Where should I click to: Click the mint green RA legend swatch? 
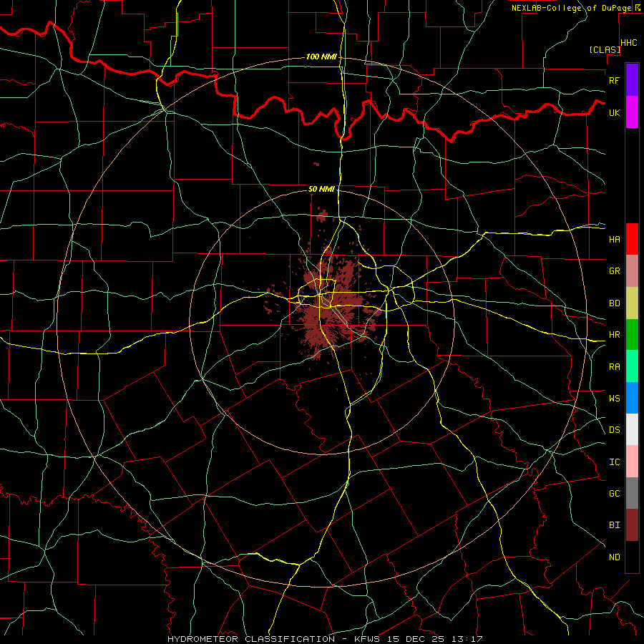632,366
